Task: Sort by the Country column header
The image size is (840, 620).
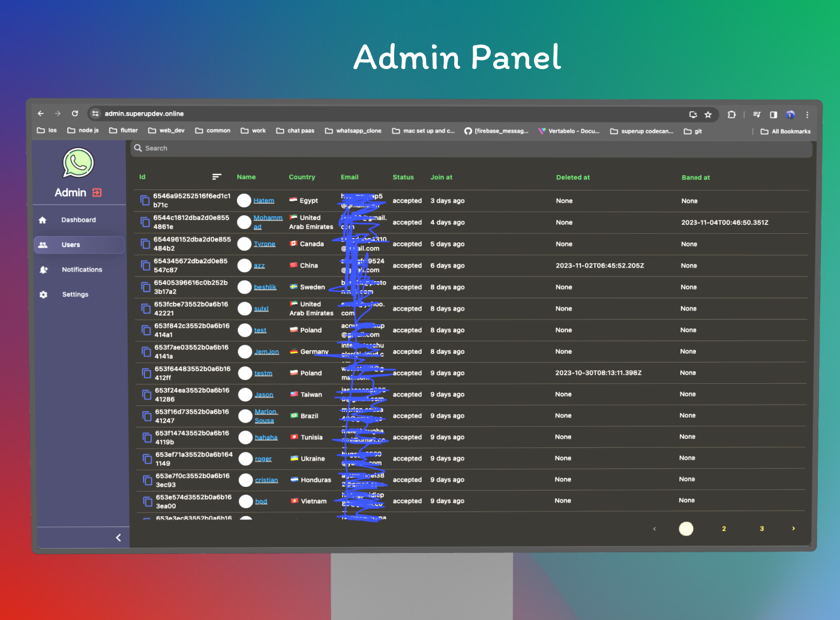Action: coord(302,177)
